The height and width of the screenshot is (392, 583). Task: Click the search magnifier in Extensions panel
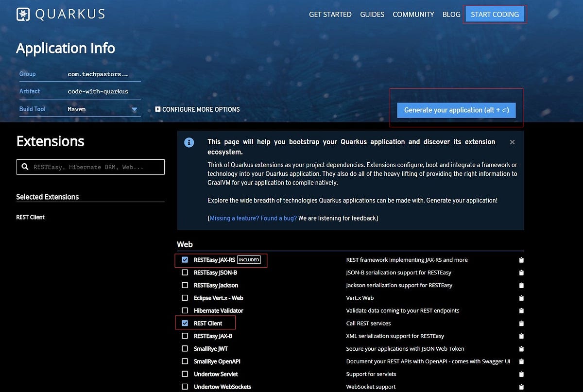coord(25,167)
